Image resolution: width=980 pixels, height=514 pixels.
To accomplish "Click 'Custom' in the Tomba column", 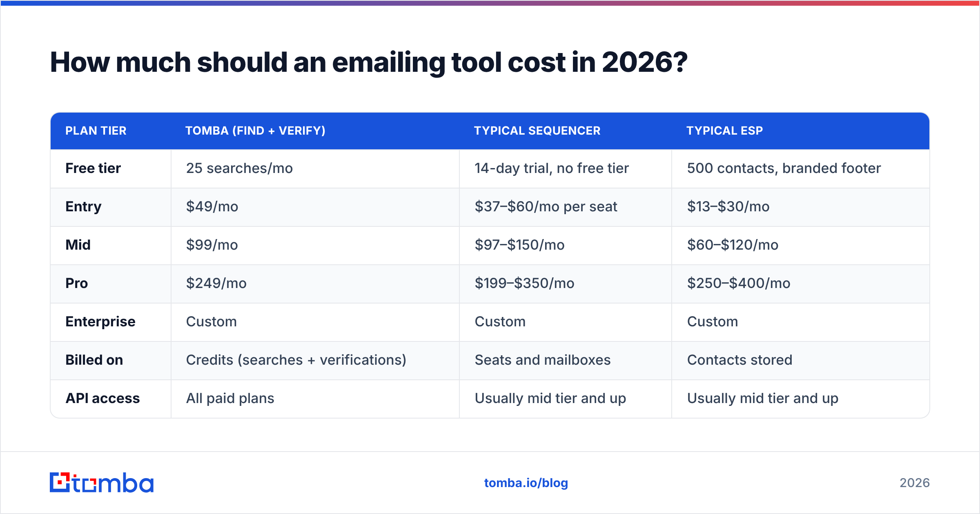I will 212,321.
